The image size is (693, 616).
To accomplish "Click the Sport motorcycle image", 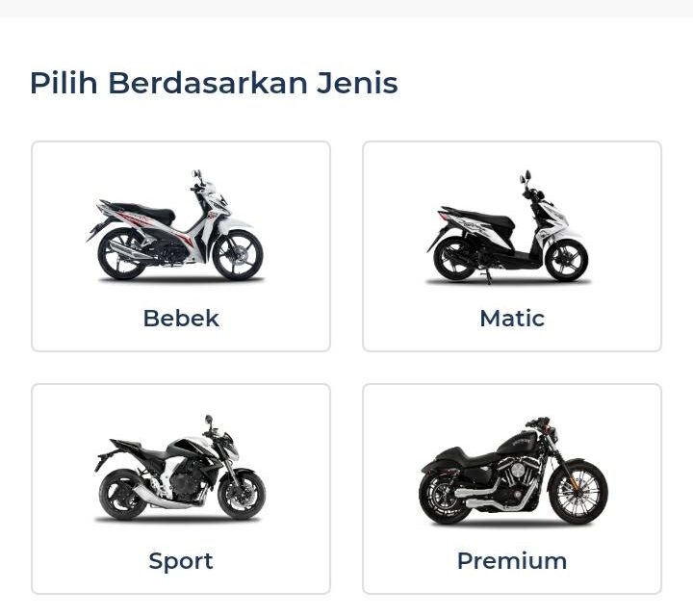I will (x=180, y=470).
